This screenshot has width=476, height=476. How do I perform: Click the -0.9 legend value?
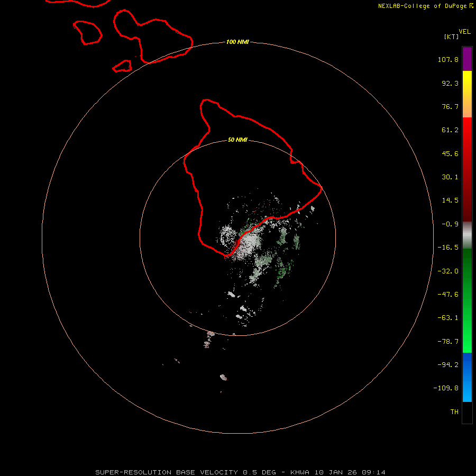(450, 224)
